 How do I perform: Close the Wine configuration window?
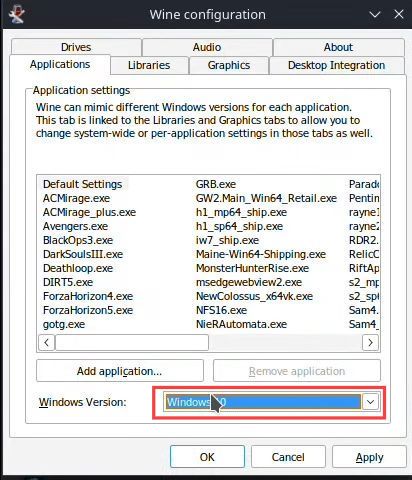point(399,14)
